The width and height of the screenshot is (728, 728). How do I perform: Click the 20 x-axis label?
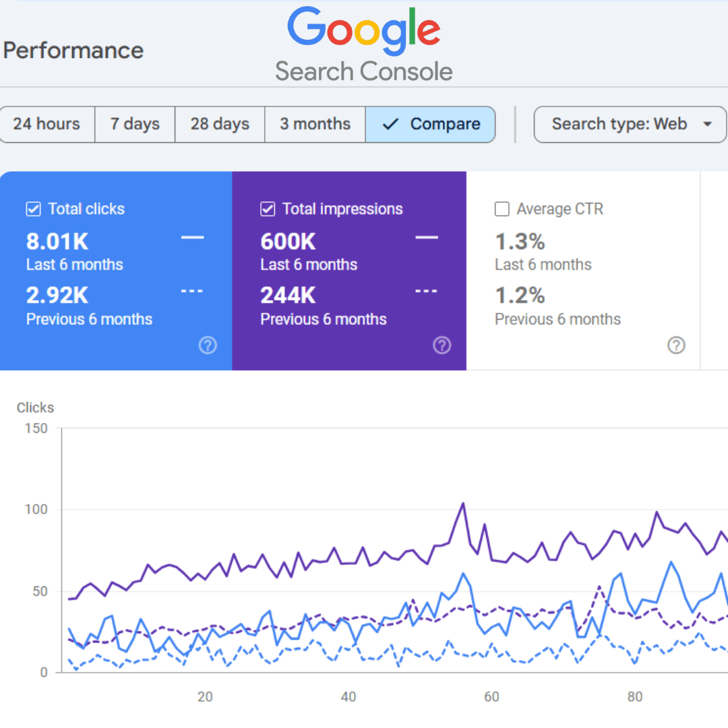[x=205, y=696]
